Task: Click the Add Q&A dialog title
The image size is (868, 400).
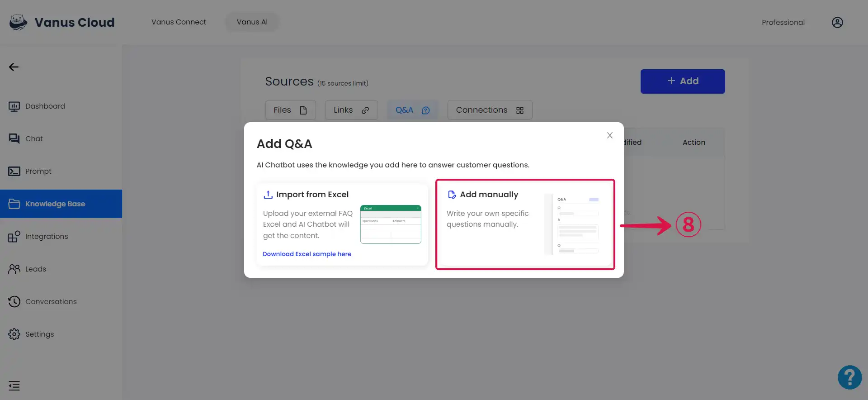Action: (284, 144)
